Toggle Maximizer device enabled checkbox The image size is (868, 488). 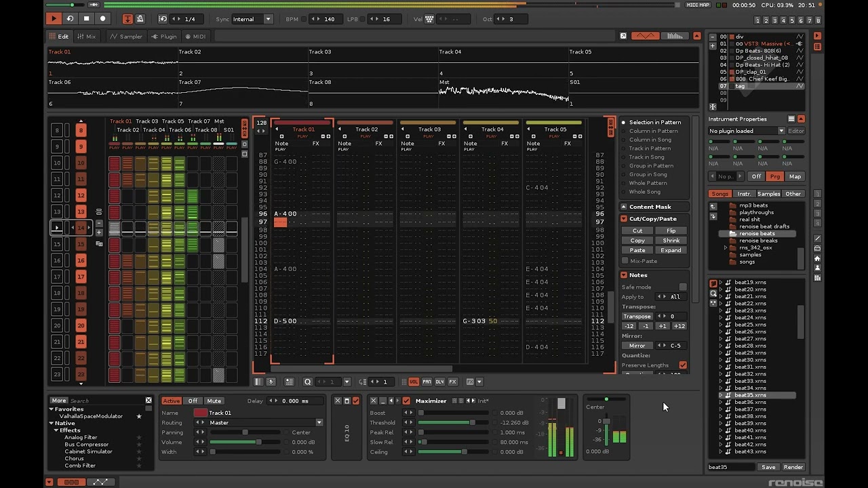(406, 401)
